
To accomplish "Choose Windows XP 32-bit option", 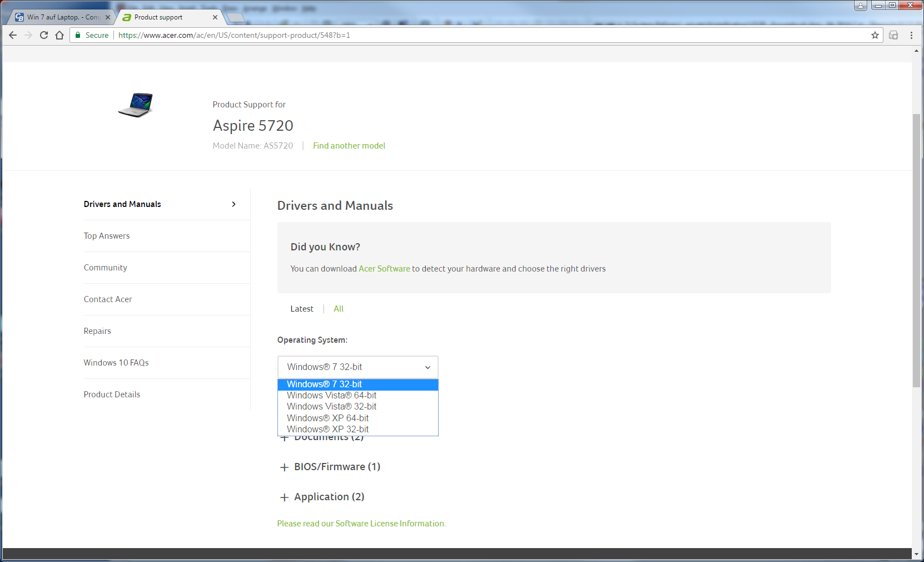I will [x=358, y=430].
